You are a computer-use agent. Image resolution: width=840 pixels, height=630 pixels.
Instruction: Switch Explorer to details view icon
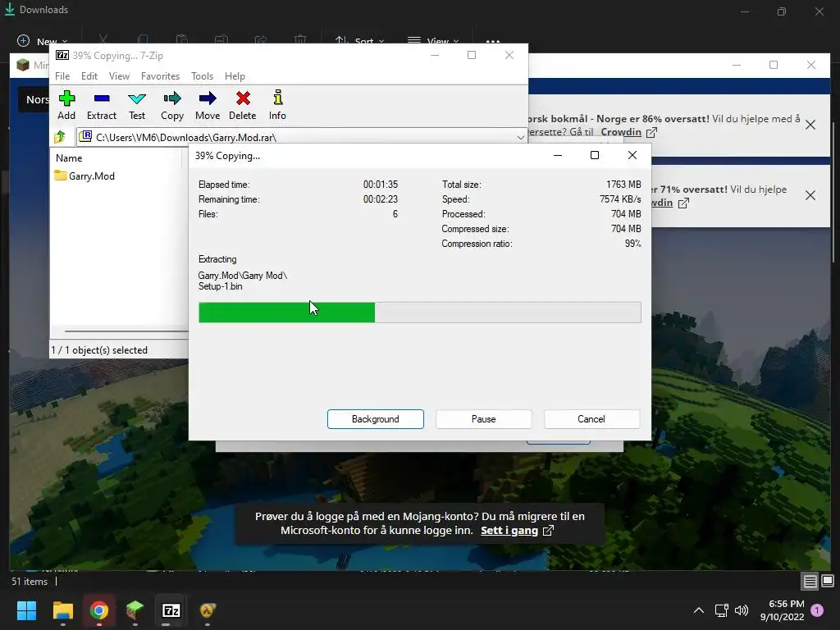pos(810,582)
